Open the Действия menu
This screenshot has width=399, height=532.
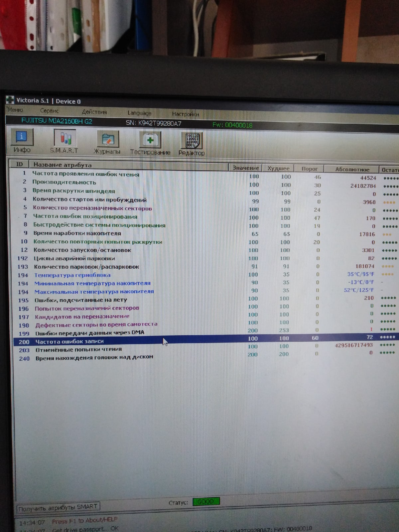click(x=94, y=112)
